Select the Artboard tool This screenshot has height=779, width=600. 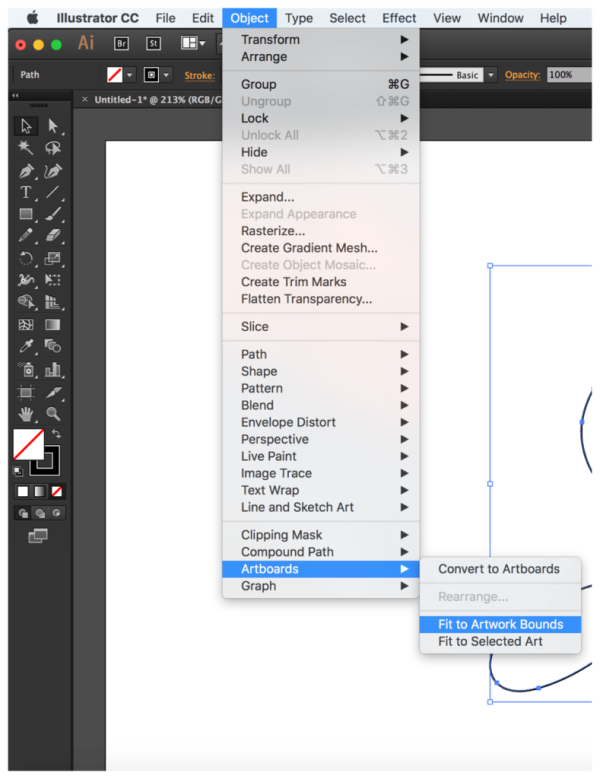[x=26, y=392]
